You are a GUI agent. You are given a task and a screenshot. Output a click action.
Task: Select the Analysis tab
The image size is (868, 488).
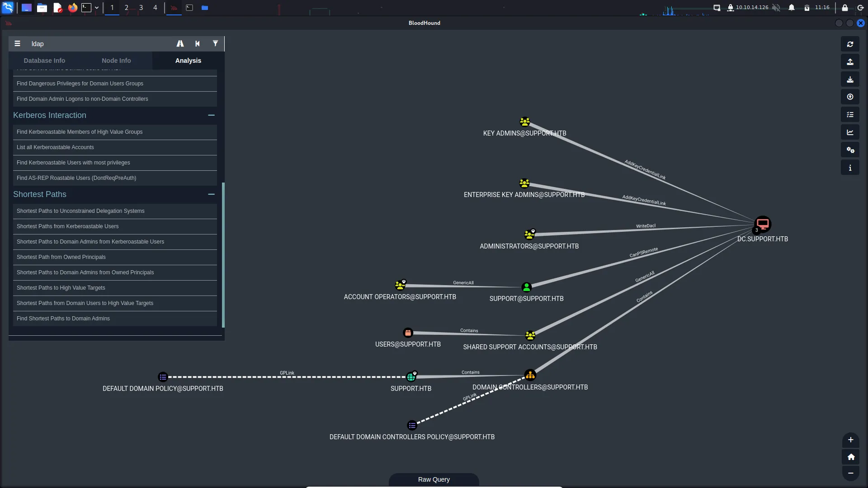188,61
